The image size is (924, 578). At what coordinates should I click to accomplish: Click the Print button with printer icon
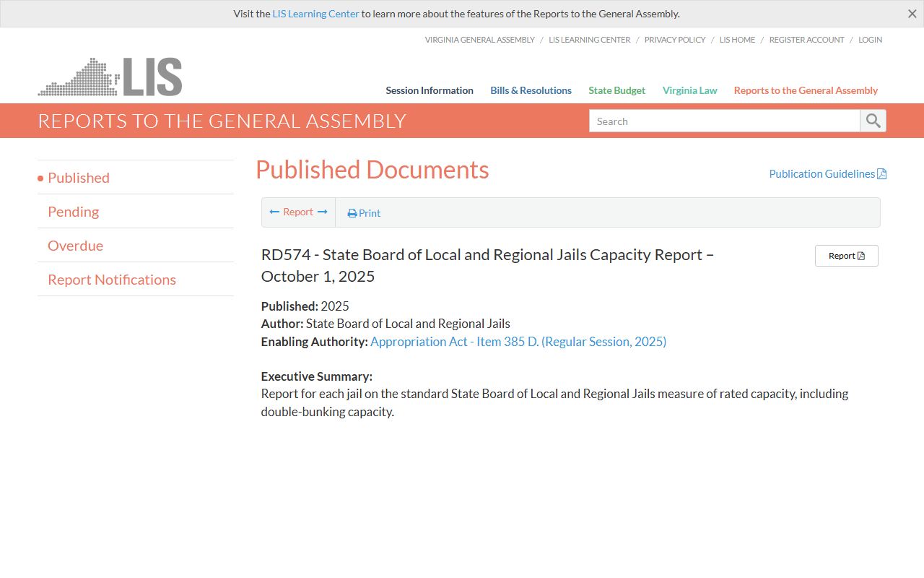(x=364, y=213)
